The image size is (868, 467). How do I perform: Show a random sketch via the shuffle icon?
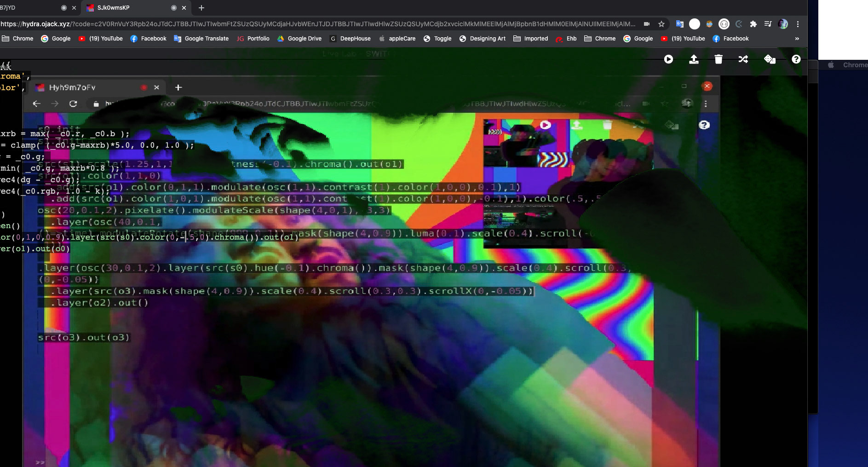click(743, 59)
